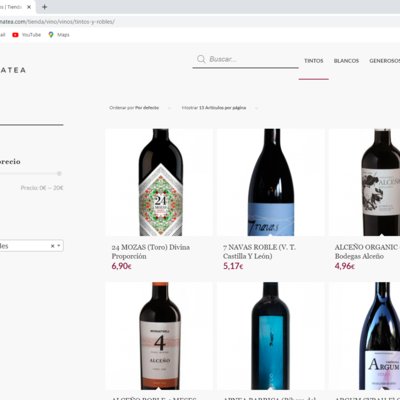
Task: Open 24 MOZAS (Toro) Divina Proporción product link
Action: (151, 252)
